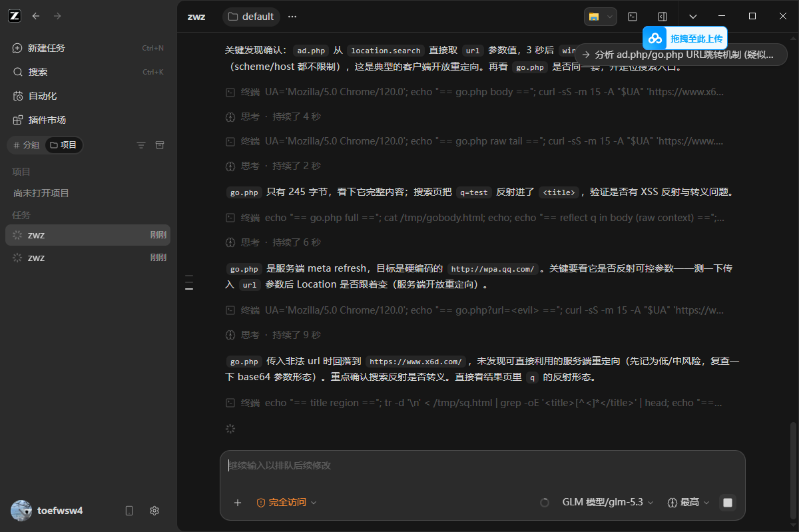This screenshot has height=532, width=799.
Task: Expand terminal entry 'go.php body' command
Action: click(475, 92)
